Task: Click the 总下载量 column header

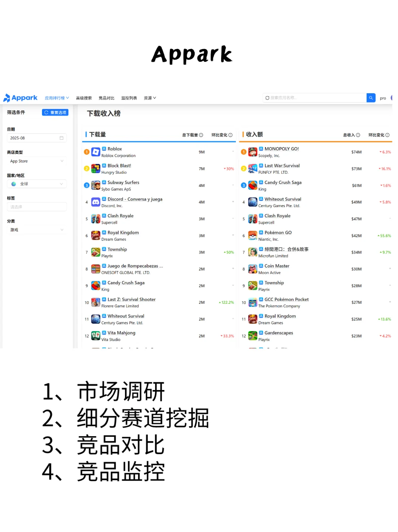Action: (x=190, y=135)
